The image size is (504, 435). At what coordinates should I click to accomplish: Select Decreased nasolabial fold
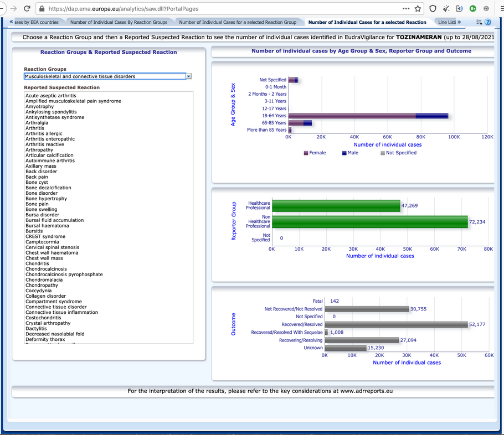55,334
